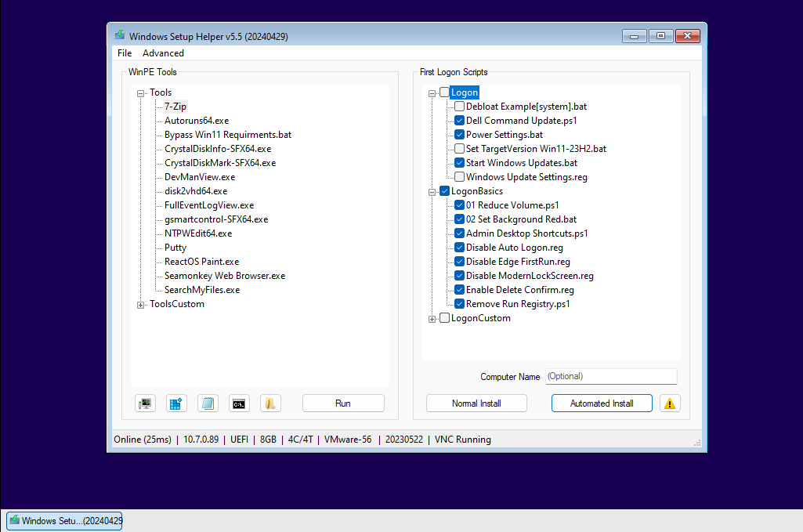803x532 pixels.
Task: Launch the Notepad icon button
Action: coord(208,404)
